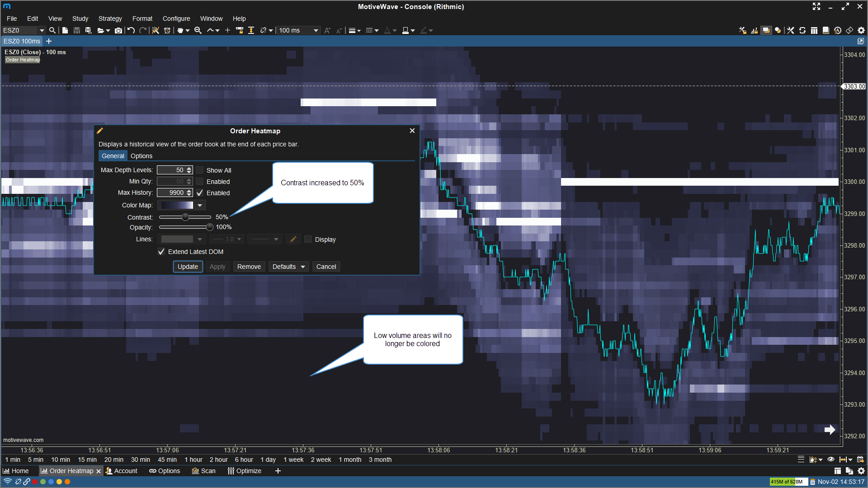
Task: Click the Update button
Action: coord(188,267)
